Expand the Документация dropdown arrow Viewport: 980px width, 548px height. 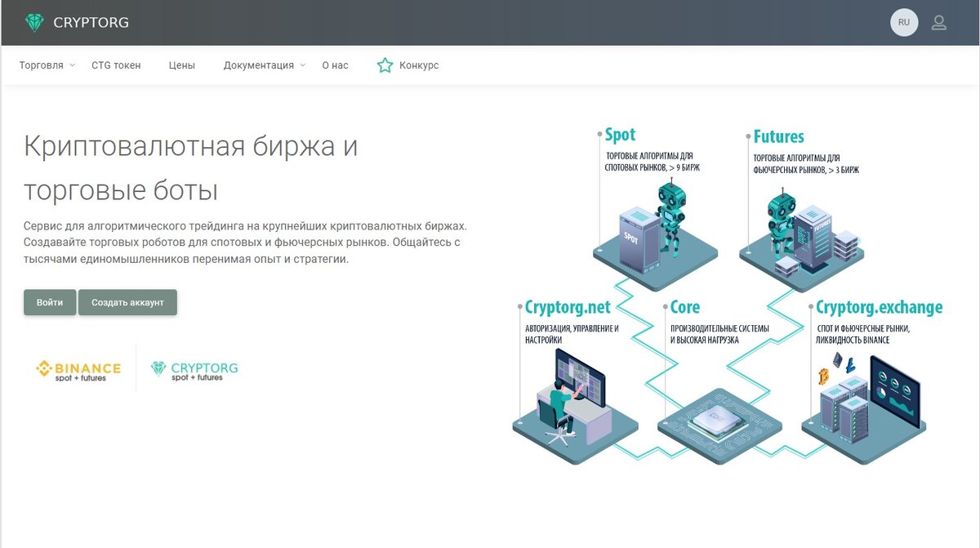pyautogui.click(x=303, y=65)
